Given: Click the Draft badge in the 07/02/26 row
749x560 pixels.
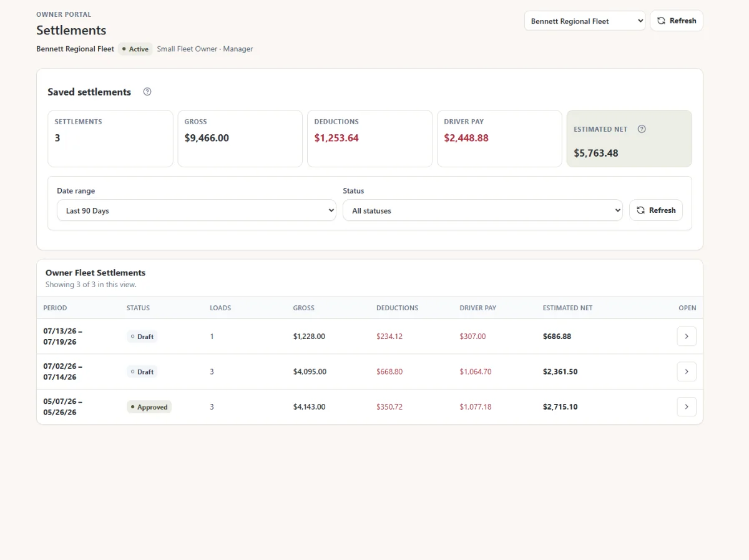Looking at the screenshot, I should (x=142, y=371).
